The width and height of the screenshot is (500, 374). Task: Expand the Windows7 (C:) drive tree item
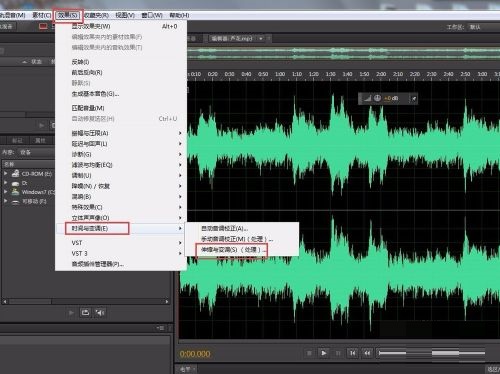point(5,192)
